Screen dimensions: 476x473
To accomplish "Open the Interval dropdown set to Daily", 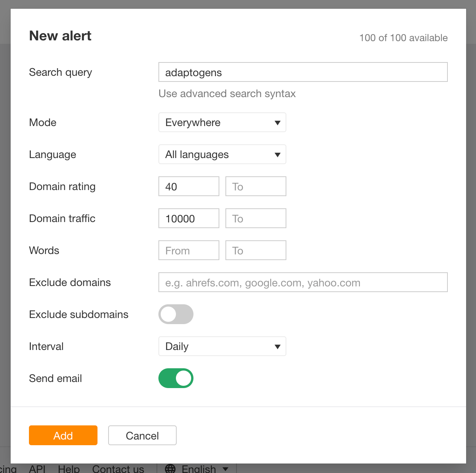I will click(222, 346).
